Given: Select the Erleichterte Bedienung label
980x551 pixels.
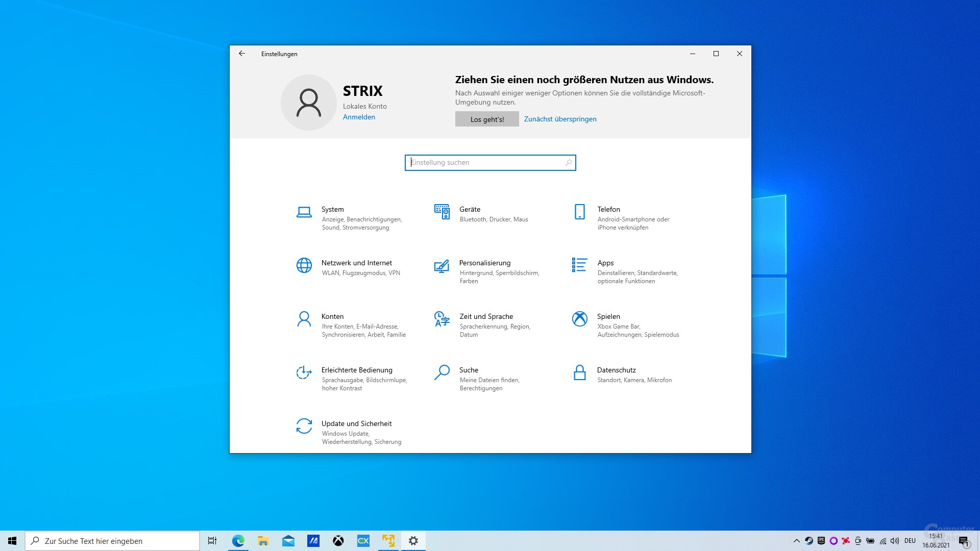Looking at the screenshot, I should coord(357,370).
